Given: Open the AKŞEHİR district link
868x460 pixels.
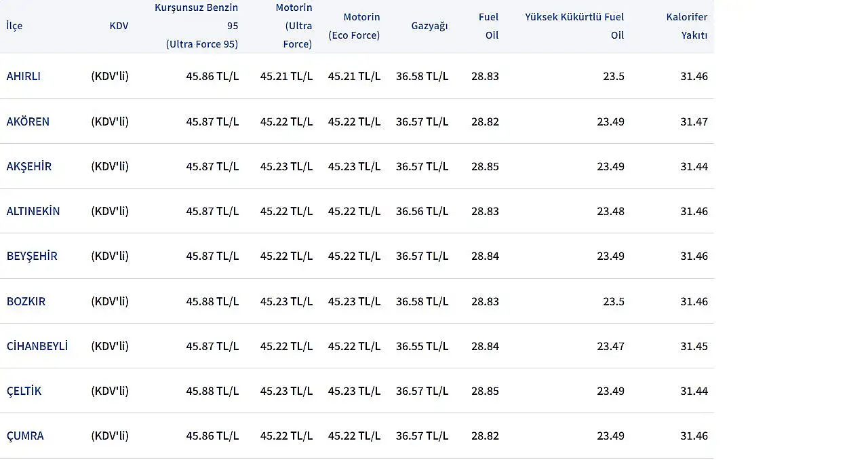Looking at the screenshot, I should (x=29, y=166).
